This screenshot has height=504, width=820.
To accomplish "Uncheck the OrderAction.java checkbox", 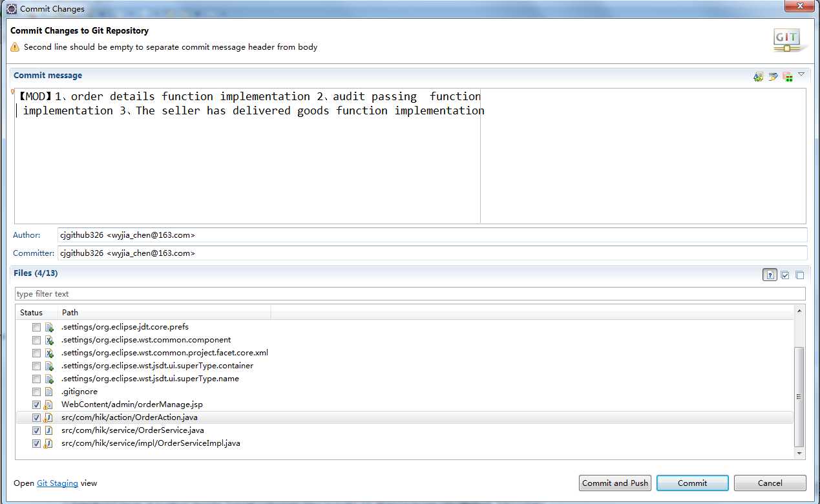I will pos(37,417).
